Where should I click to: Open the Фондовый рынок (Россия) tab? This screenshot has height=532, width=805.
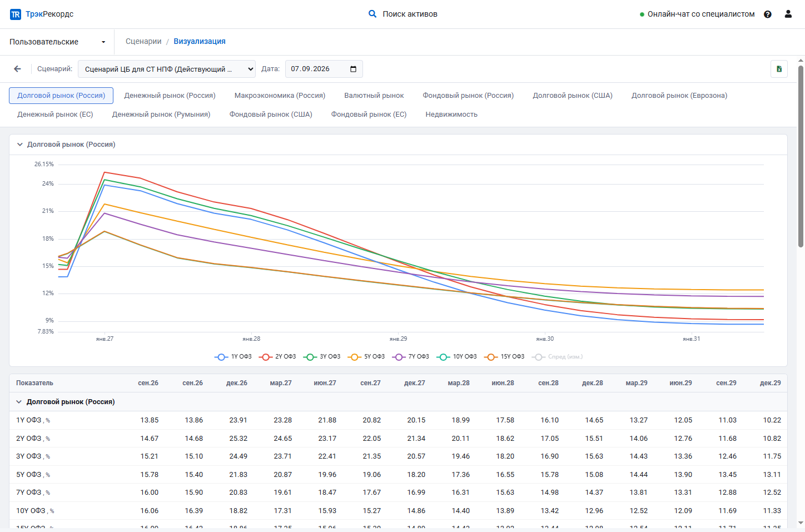pos(469,96)
